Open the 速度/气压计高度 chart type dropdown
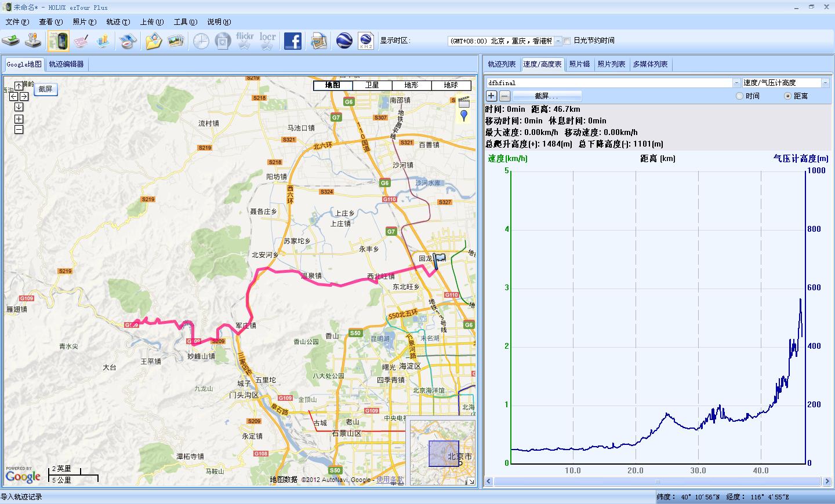 click(x=825, y=83)
